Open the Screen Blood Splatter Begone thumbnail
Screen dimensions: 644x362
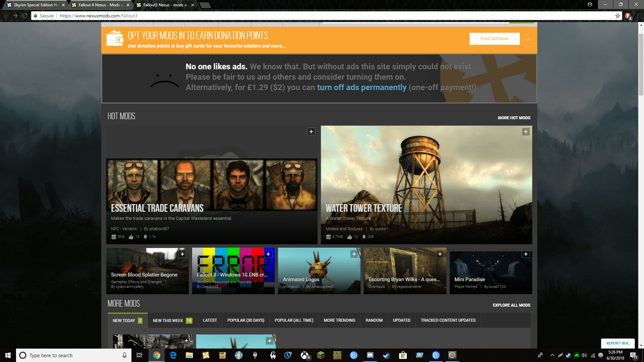pos(147,270)
